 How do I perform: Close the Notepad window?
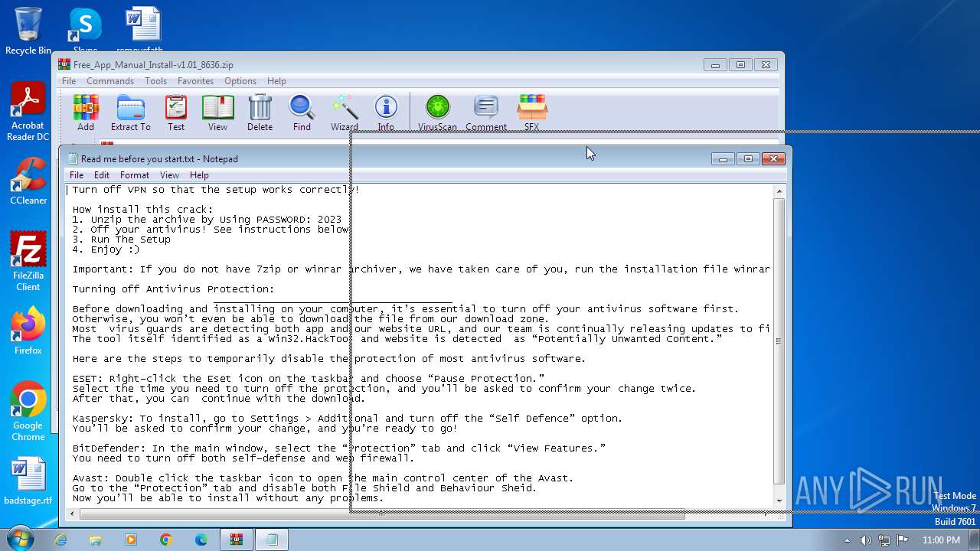(773, 159)
